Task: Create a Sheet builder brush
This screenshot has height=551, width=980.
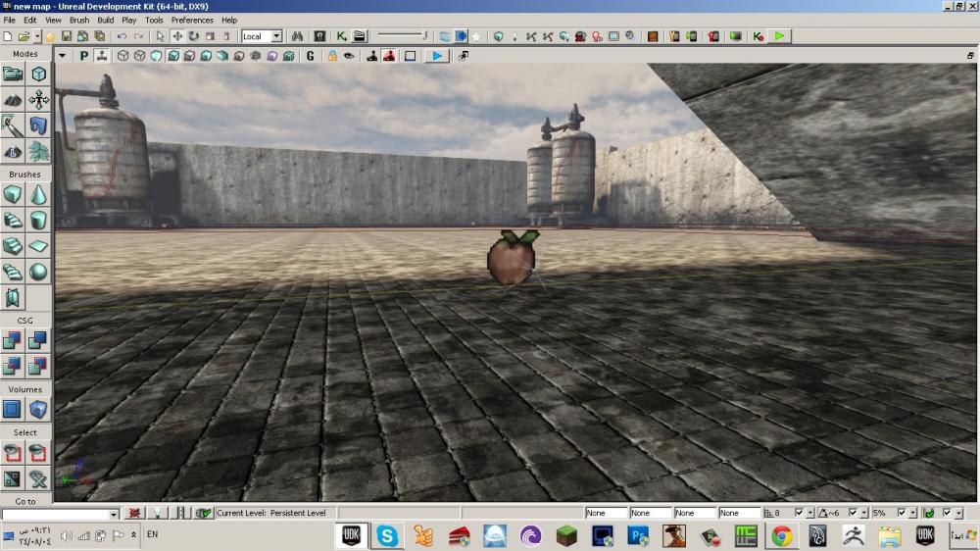Action: [39, 246]
